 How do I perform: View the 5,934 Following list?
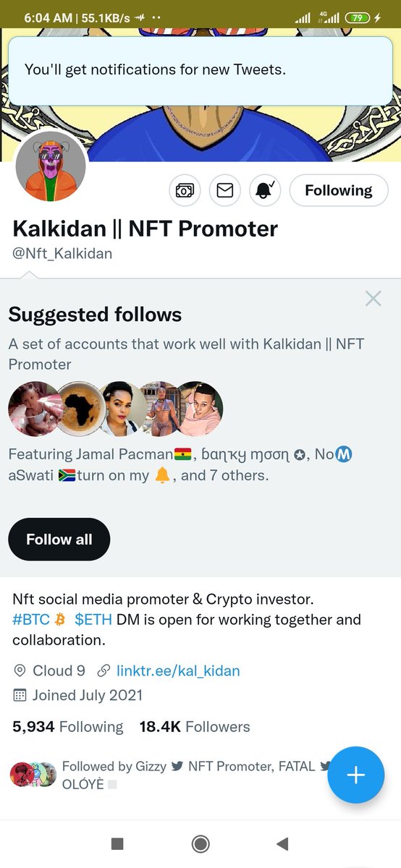(x=68, y=726)
